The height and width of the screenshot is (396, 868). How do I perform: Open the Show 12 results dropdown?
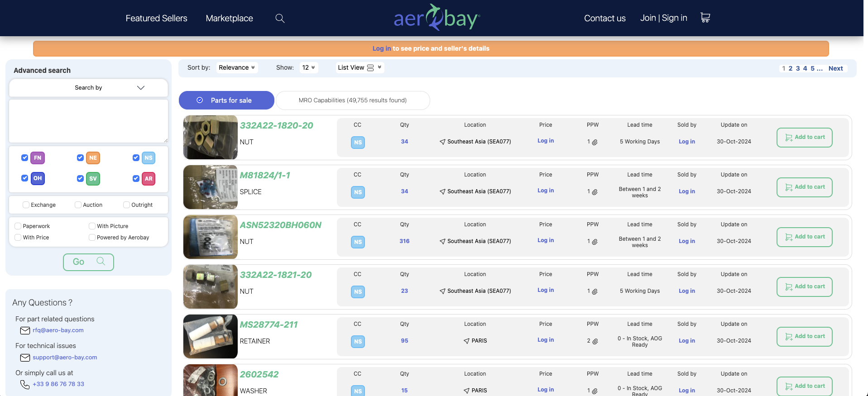tap(309, 67)
